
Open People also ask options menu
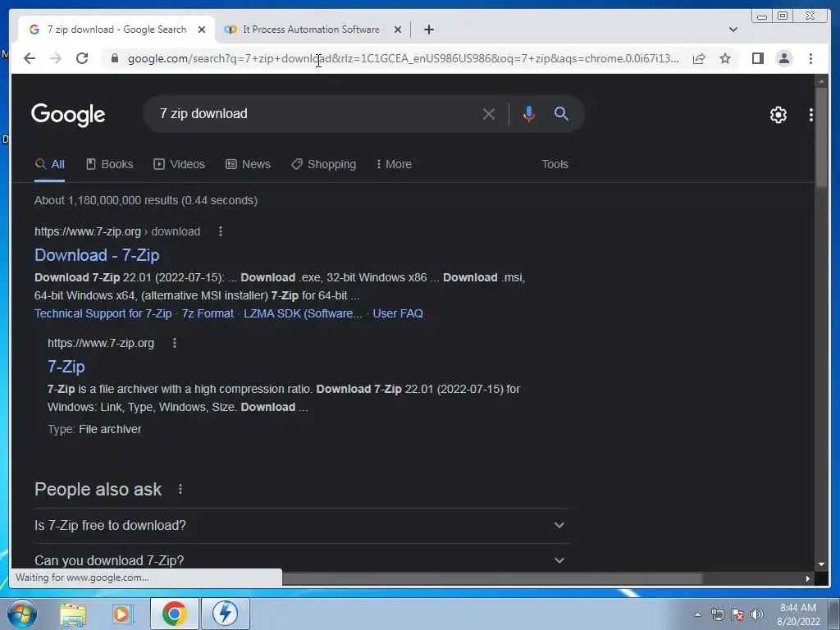[x=180, y=489]
